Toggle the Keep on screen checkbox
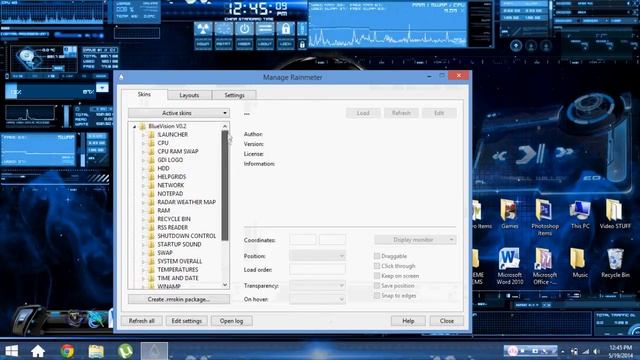Viewport: 640px width, 360px height. (377, 276)
